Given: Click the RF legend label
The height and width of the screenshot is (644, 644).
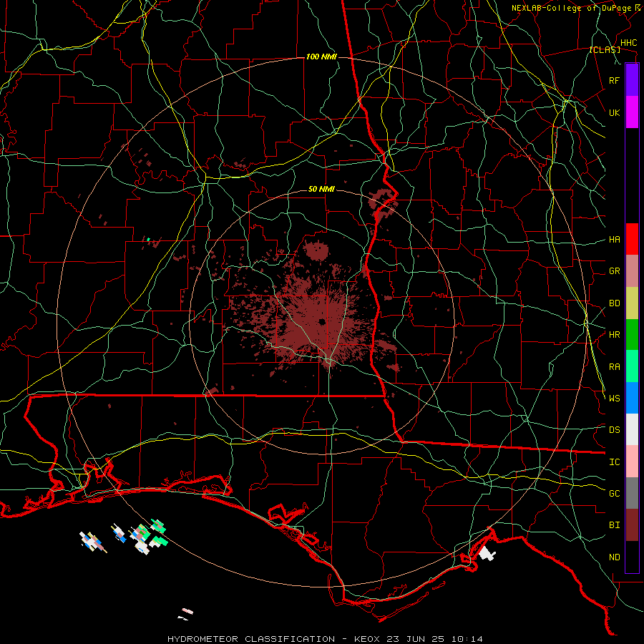Looking at the screenshot, I should (x=614, y=80).
